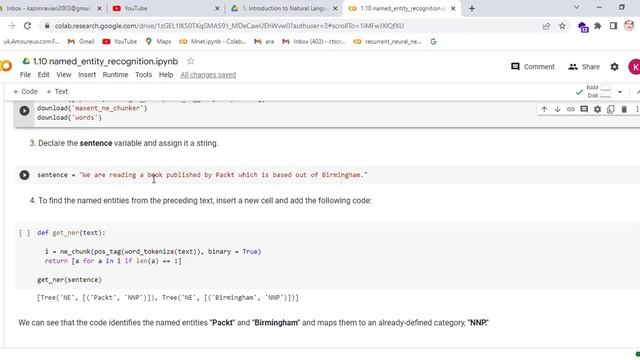Screen dimensions: 640x360
Task: Open Colab settings gear
Action: (614, 67)
